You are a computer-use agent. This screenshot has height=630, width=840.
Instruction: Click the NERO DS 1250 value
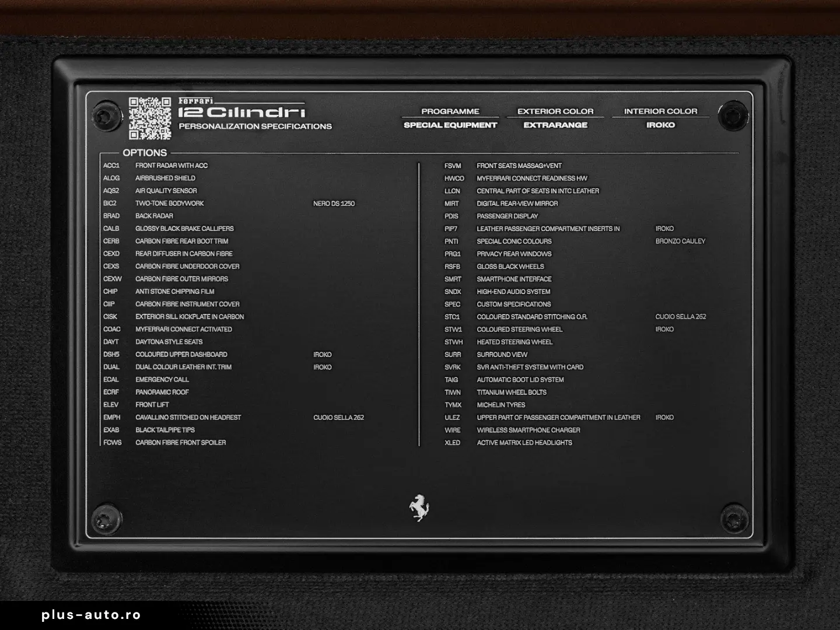(334, 204)
